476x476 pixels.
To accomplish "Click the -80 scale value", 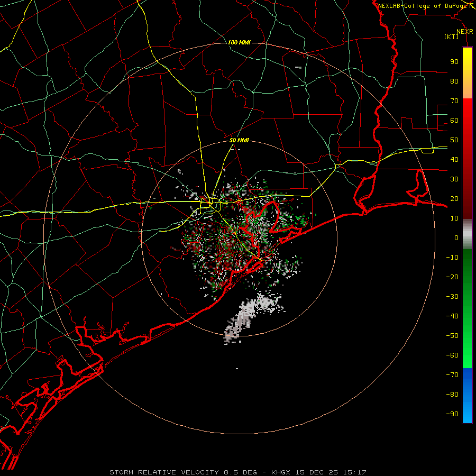I will pyautogui.click(x=452, y=395).
